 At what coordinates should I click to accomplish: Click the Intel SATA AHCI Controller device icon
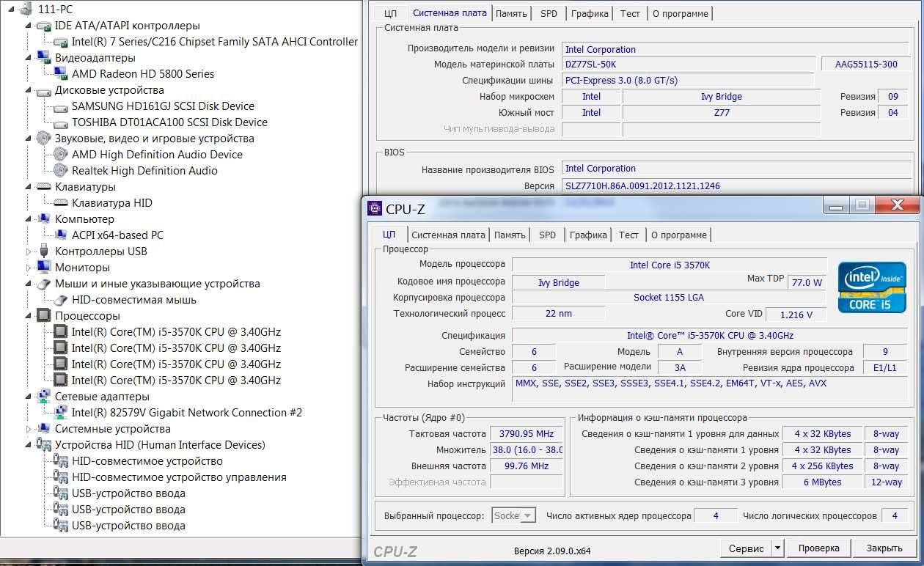click(x=61, y=42)
